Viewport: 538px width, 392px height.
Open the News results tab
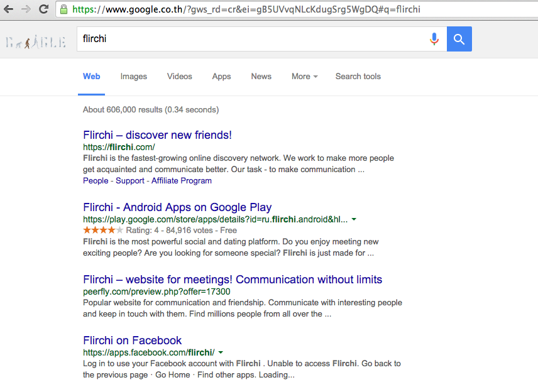(x=261, y=77)
